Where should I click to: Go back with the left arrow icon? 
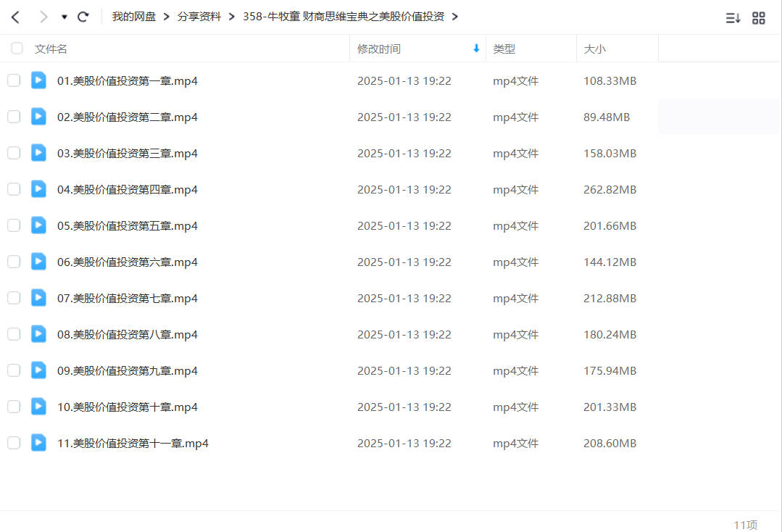(15, 17)
